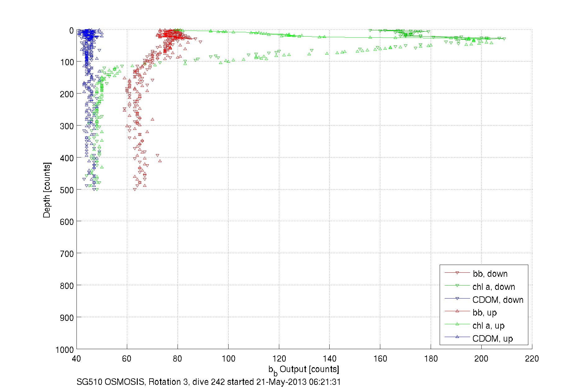Click the y-axis tick label 0
This screenshot has width=588, height=392.
tap(72, 30)
